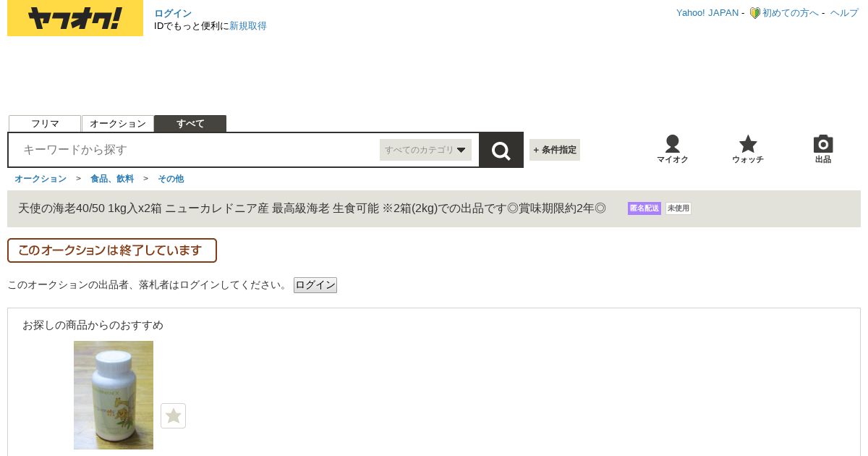Click the magnifying glass search button
Viewport: 868px width, 456px height.
coord(501,150)
